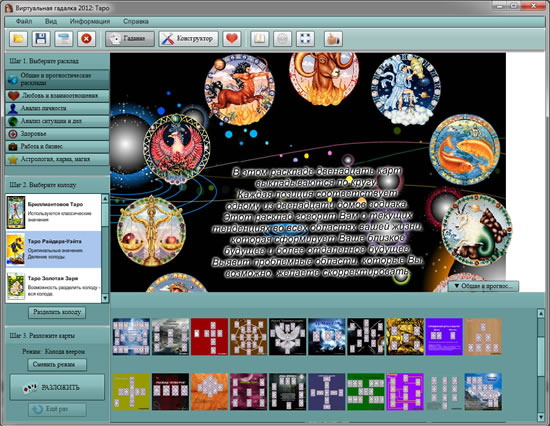Select the dark magenta spread thumbnail
This screenshot has width=550, height=426.
point(248,392)
